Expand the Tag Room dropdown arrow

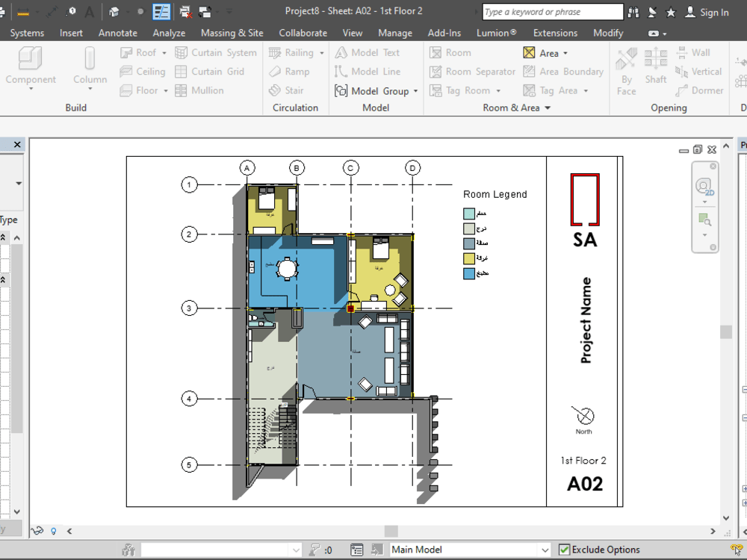[498, 90]
